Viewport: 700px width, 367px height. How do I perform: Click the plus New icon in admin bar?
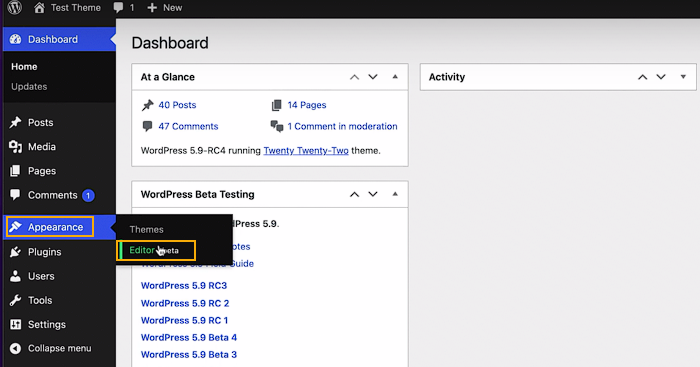click(152, 8)
